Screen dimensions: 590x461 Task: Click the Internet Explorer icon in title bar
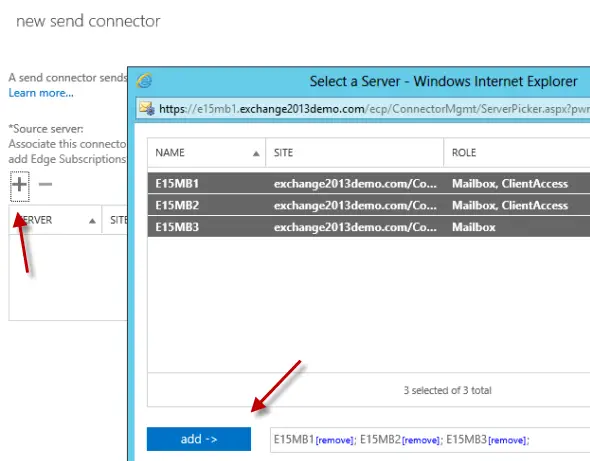pos(144,81)
